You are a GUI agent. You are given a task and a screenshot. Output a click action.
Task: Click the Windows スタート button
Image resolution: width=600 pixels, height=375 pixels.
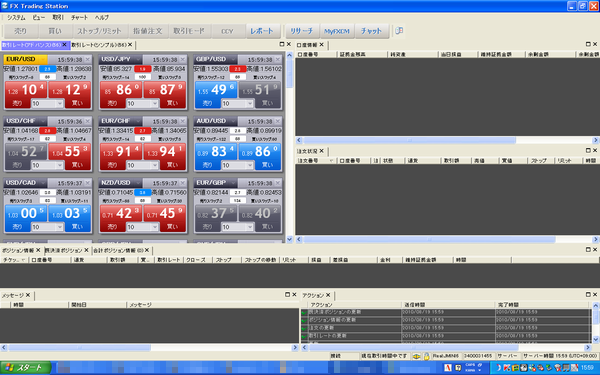tap(25, 368)
